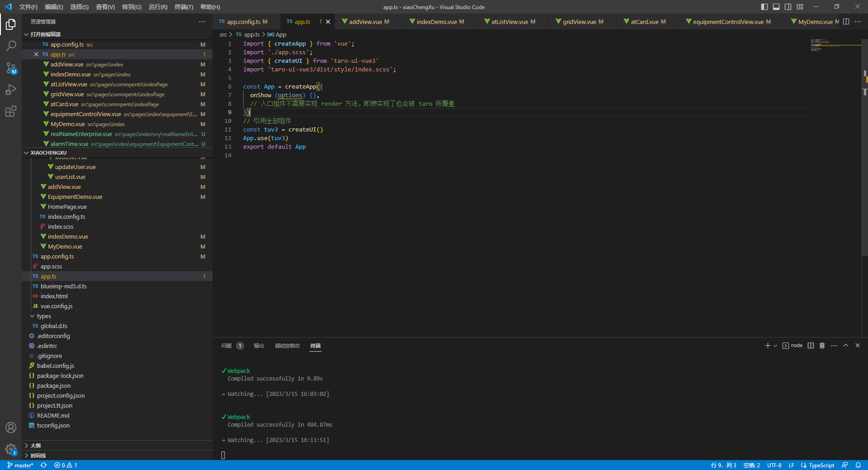Open the Source Control view
This screenshot has width=868, height=470.
pyautogui.click(x=11, y=69)
